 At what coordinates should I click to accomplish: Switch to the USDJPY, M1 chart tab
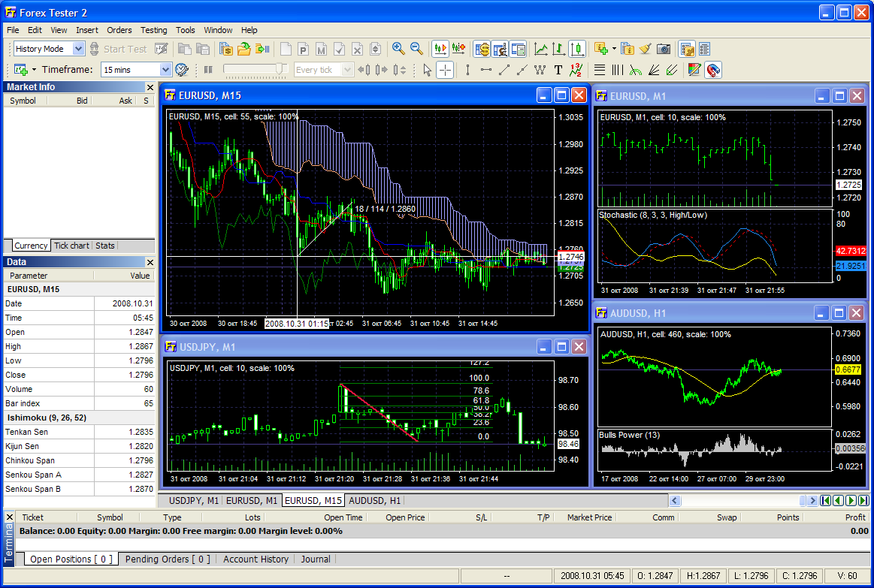tap(193, 500)
